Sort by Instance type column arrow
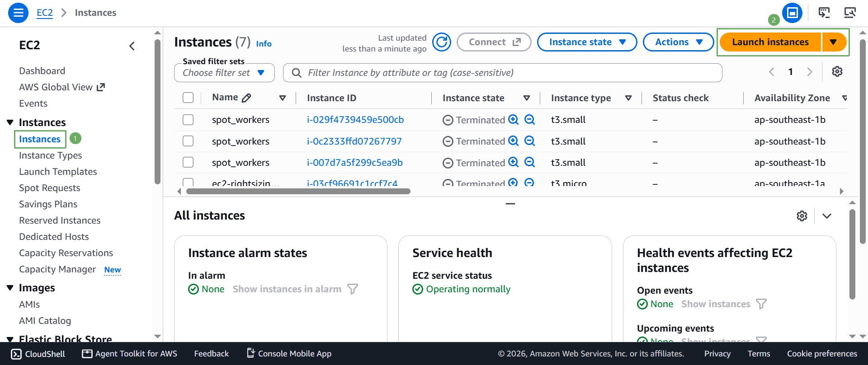Screen dimensions: 868x365 coord(628,98)
